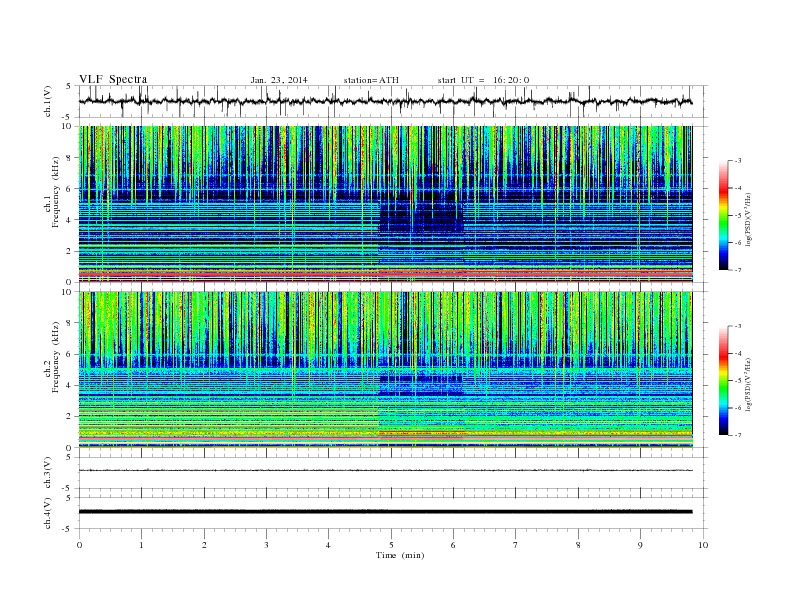
Task: Click the ch.1 "Frequency (kHz)" axis label
Action: click(x=56, y=192)
